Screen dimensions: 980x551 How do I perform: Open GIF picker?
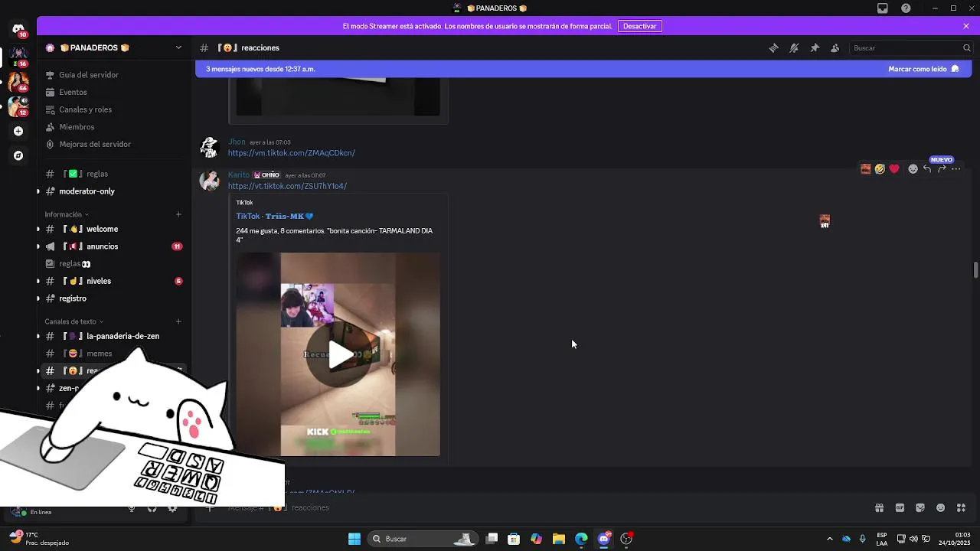point(900,507)
